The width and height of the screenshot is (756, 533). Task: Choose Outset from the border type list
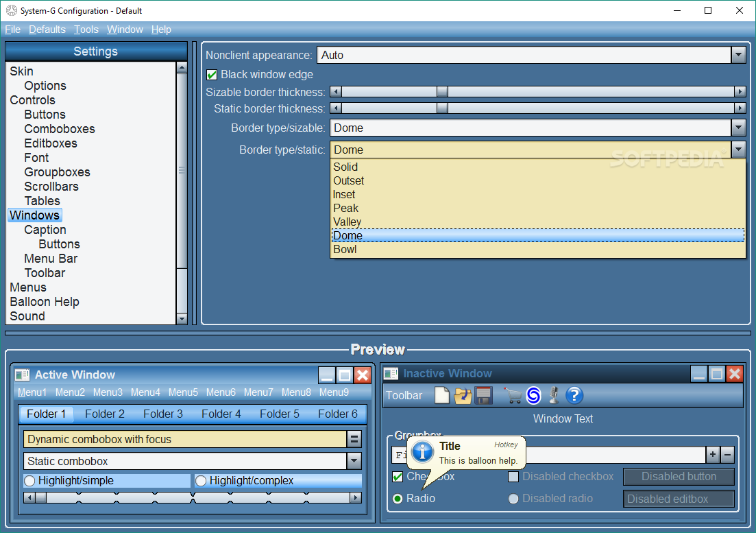[x=537, y=181]
